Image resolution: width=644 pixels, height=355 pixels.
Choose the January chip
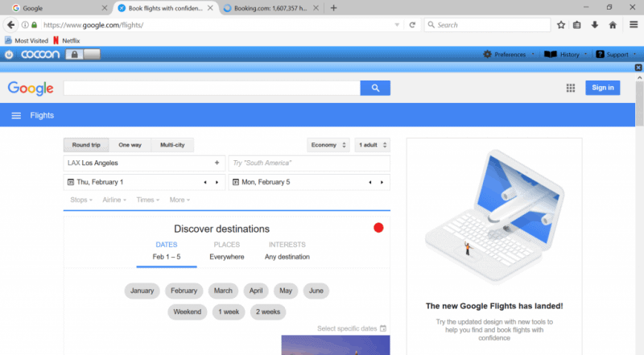[x=142, y=291]
